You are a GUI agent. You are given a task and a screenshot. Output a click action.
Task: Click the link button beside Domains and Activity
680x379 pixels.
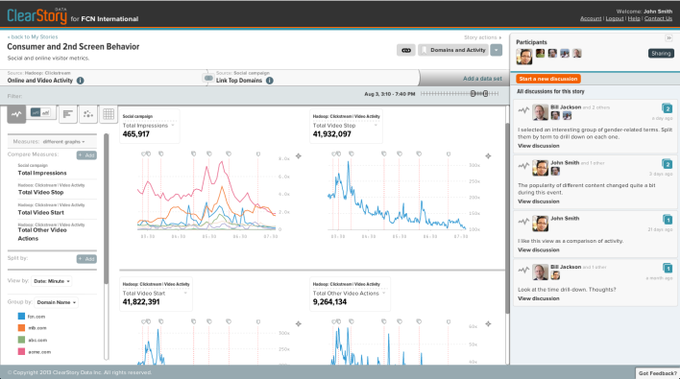406,50
